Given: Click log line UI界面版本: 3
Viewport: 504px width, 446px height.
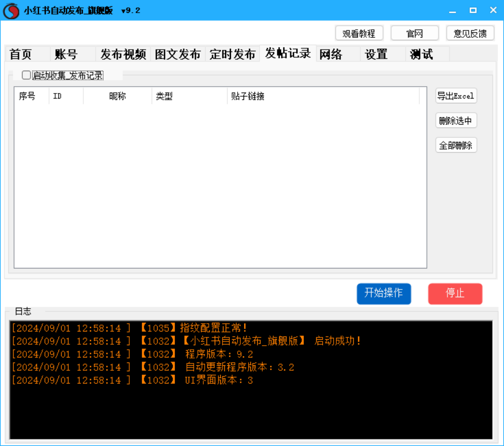Looking at the screenshot, I should (133, 380).
